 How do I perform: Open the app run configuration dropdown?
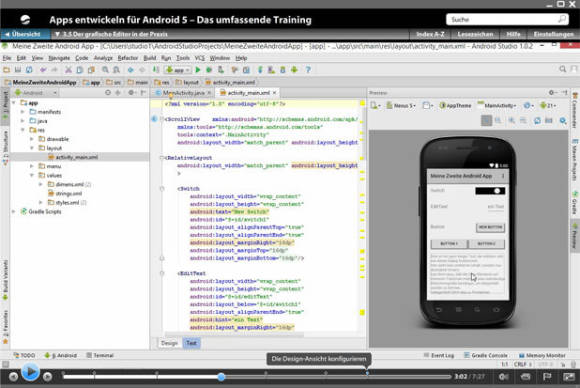[178, 70]
